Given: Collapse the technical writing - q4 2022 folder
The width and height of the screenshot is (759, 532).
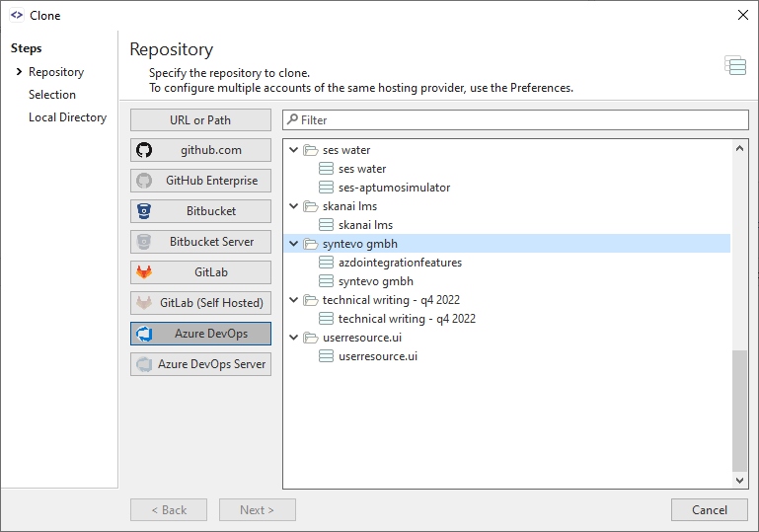Looking at the screenshot, I should (x=293, y=300).
